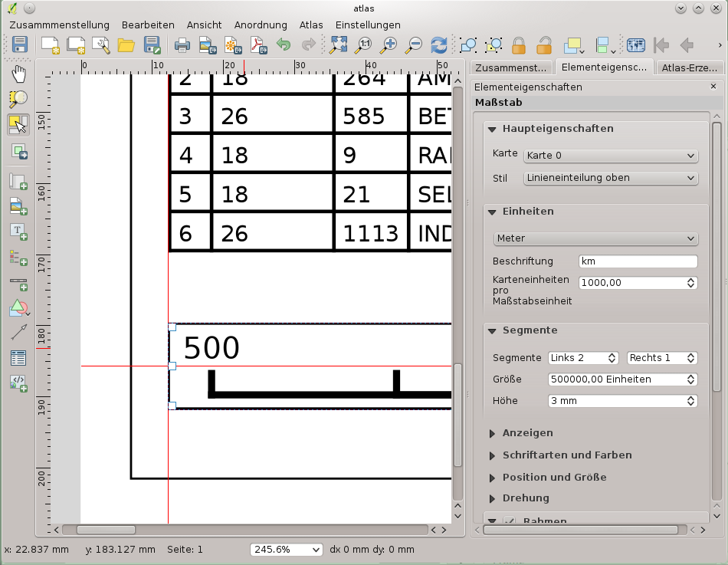
Task: Ungroup the selected items
Action: coord(494,45)
